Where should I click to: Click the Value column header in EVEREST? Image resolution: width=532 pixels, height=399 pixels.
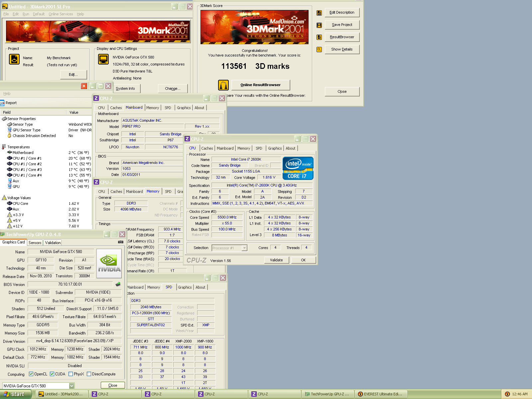79,112
